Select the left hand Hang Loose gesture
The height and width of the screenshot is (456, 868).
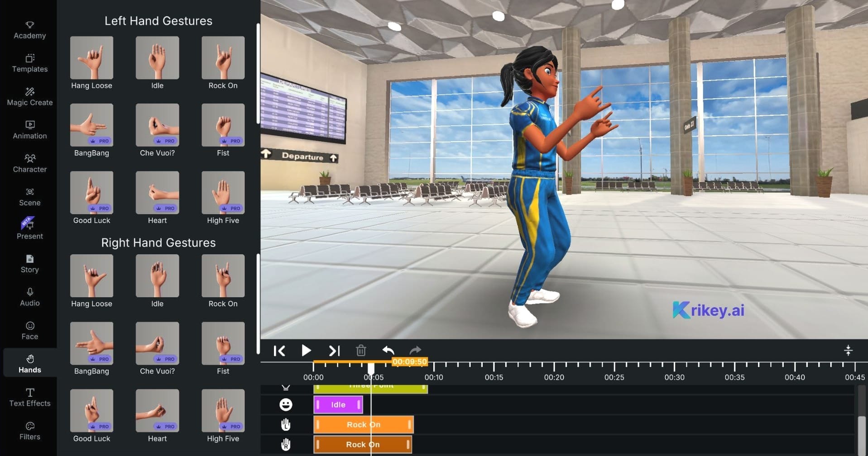click(91, 57)
